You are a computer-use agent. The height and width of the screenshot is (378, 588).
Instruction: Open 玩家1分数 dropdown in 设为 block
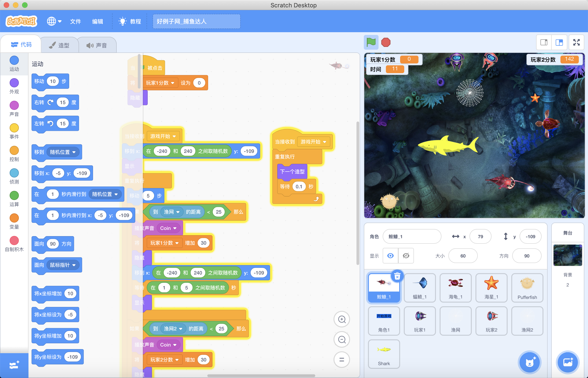pyautogui.click(x=160, y=83)
